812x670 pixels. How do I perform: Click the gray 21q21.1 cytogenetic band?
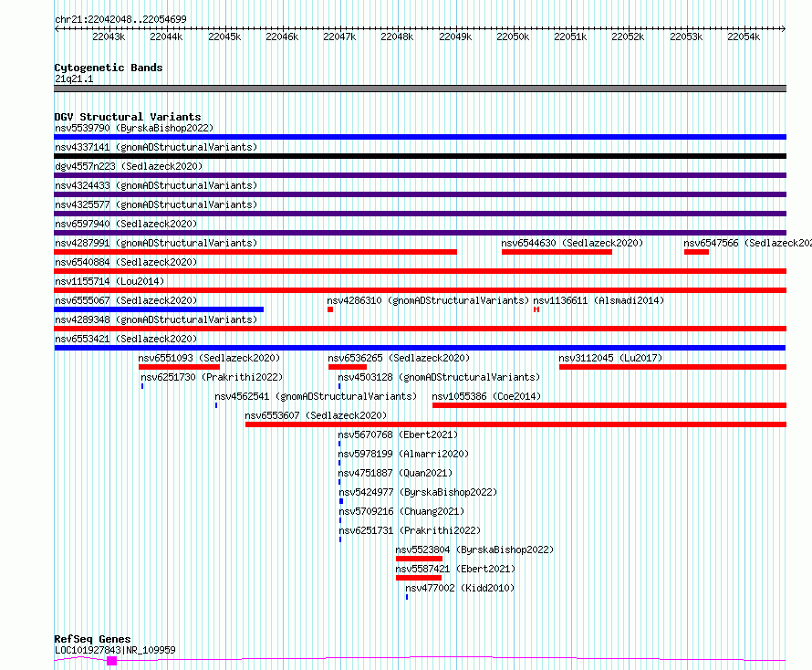click(x=420, y=89)
